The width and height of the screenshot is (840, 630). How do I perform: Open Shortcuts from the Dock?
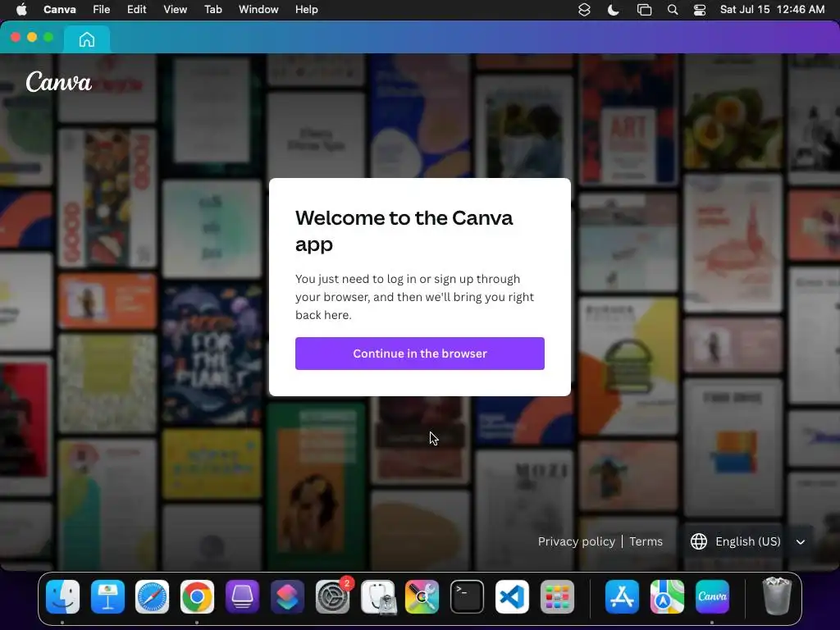[x=287, y=596]
